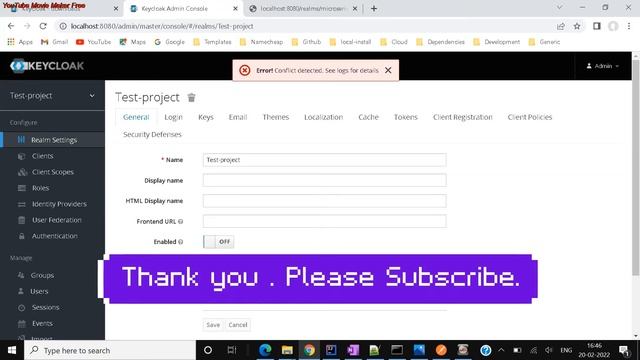Open Realm Settings in sidebar

[52, 140]
